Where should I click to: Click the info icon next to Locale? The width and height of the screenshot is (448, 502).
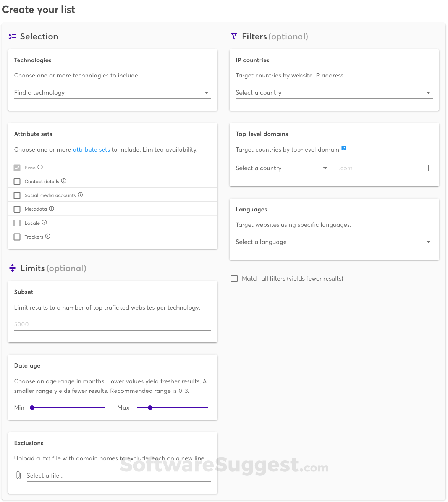[44, 223]
